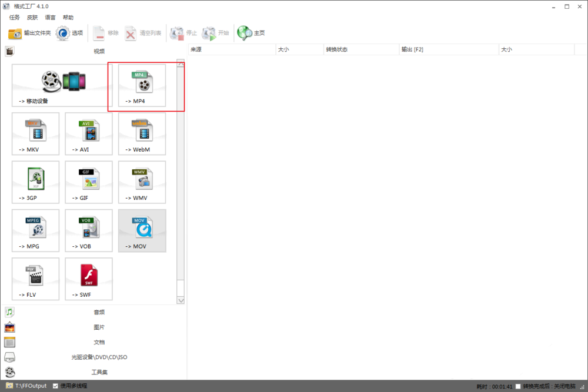
Task: Select the 3GP video format tile
Action: (x=36, y=182)
